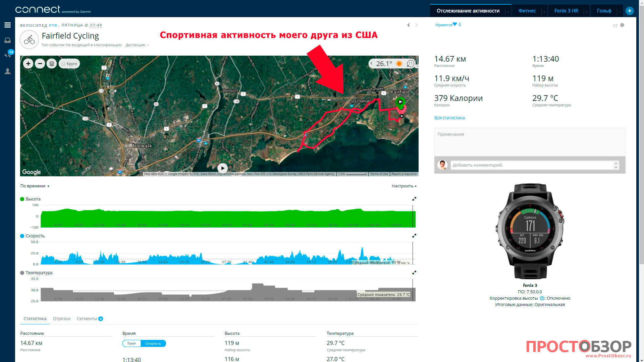Image resolution: width=644 pixels, height=362 pixels.
Task: Open the hamburger navigation menu
Action: pyautogui.click(x=7, y=25)
